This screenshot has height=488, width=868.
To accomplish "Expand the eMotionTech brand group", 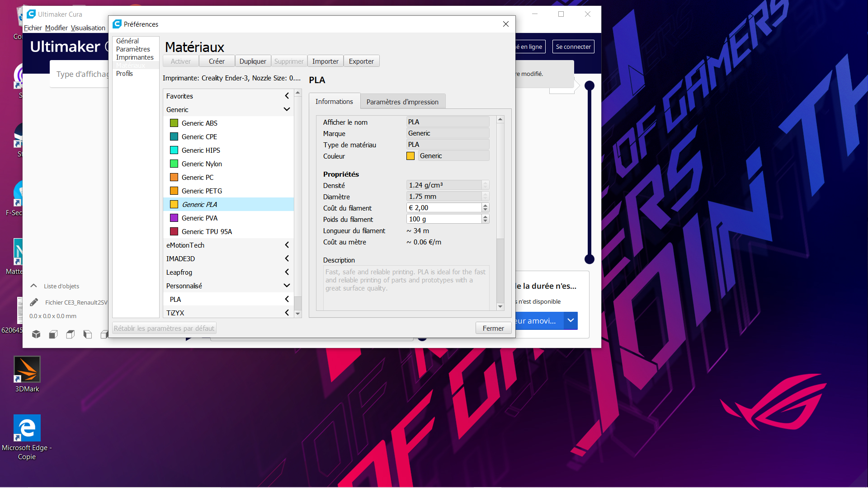I will pos(287,245).
